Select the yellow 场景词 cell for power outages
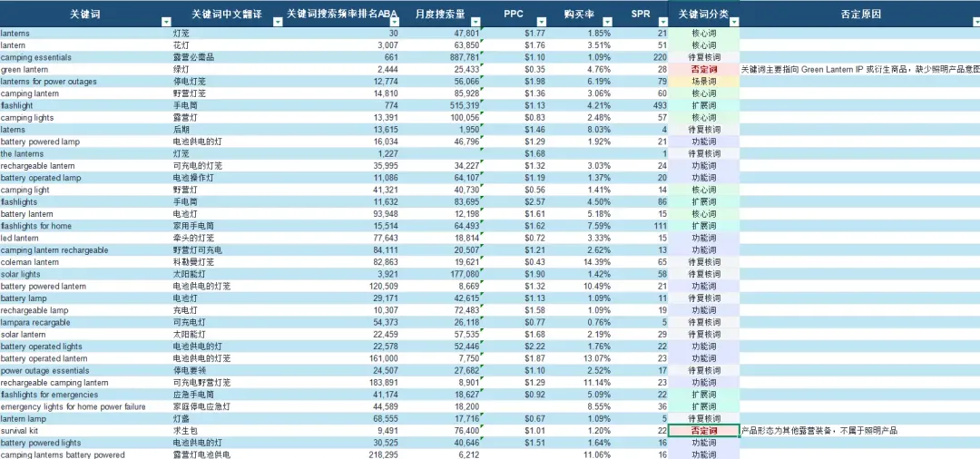 click(x=704, y=81)
